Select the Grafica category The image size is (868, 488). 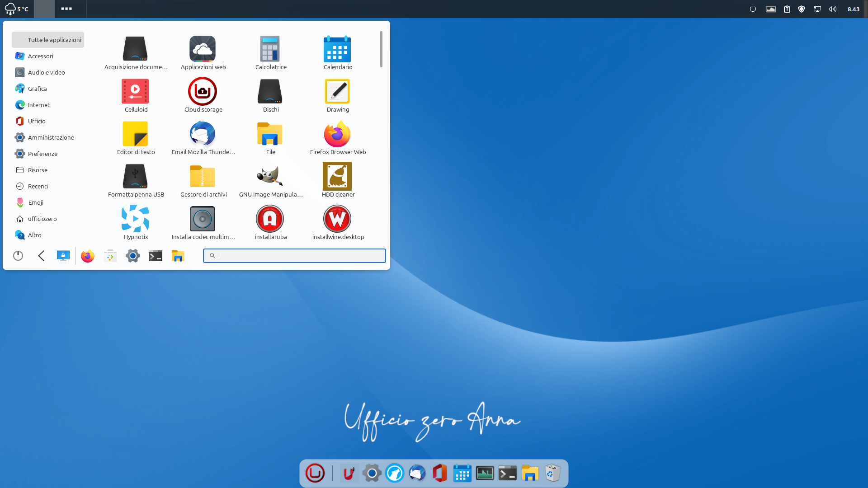click(x=37, y=89)
